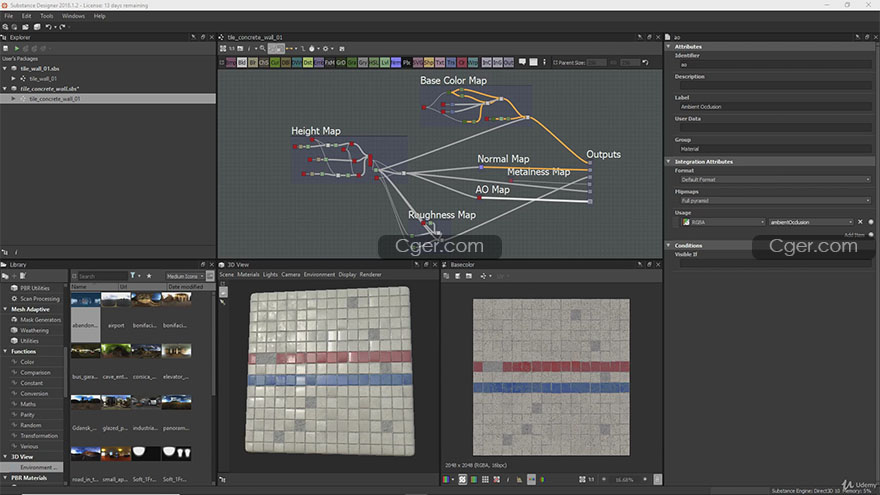This screenshot has height=495, width=880.
Task: Add an Output (Out) node from graph toolbar
Action: coord(508,62)
